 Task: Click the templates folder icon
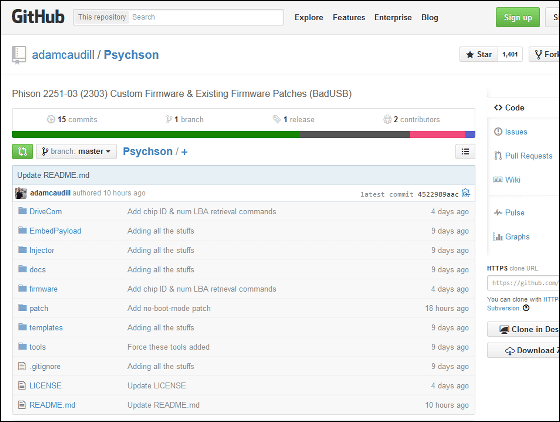point(22,327)
